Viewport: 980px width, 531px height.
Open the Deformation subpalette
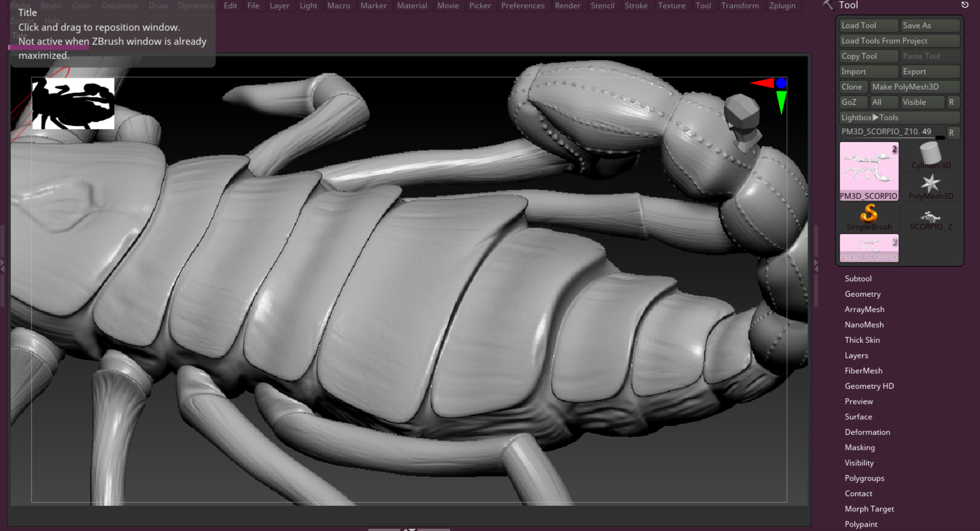coord(867,432)
